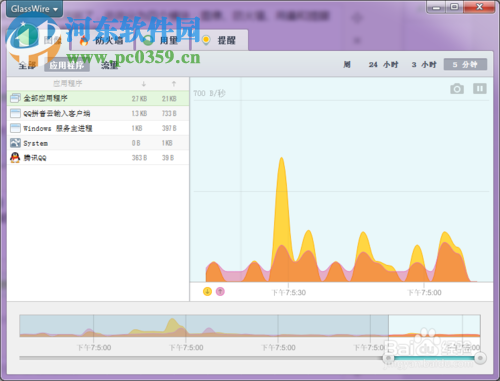The width and height of the screenshot is (500, 381).
Task: Switch to the 提醒 alerts tab
Action: click(219, 41)
